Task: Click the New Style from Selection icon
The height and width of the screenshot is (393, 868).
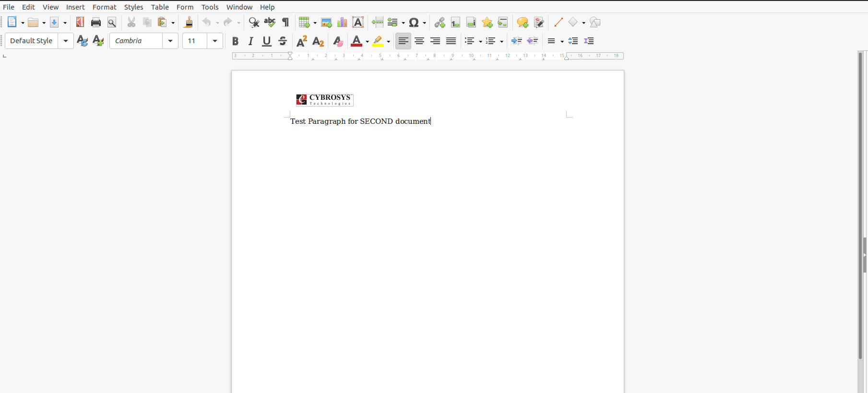Action: [x=98, y=41]
